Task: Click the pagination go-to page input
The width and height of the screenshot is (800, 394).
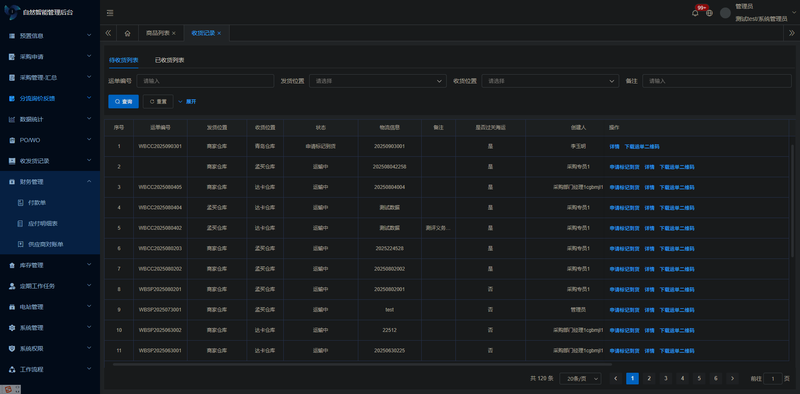Action: (x=773, y=378)
